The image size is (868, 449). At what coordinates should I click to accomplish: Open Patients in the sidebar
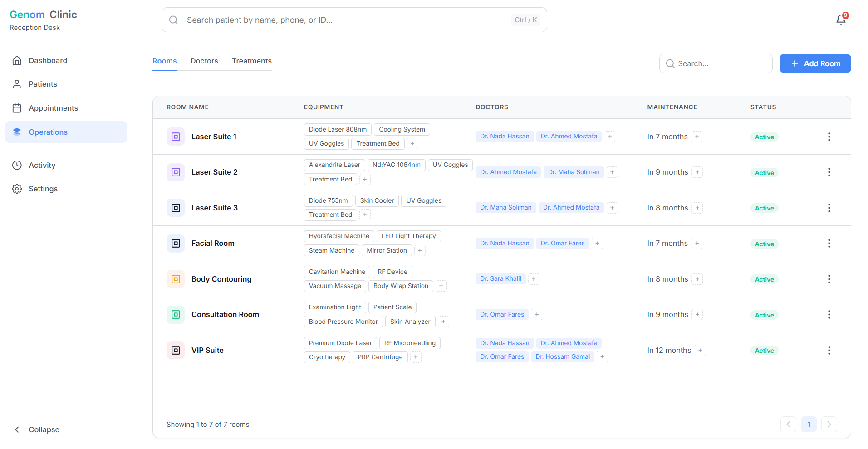coord(66,84)
